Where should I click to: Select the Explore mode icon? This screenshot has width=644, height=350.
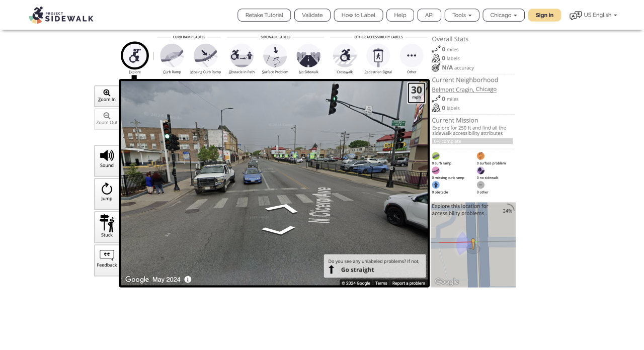point(135,56)
